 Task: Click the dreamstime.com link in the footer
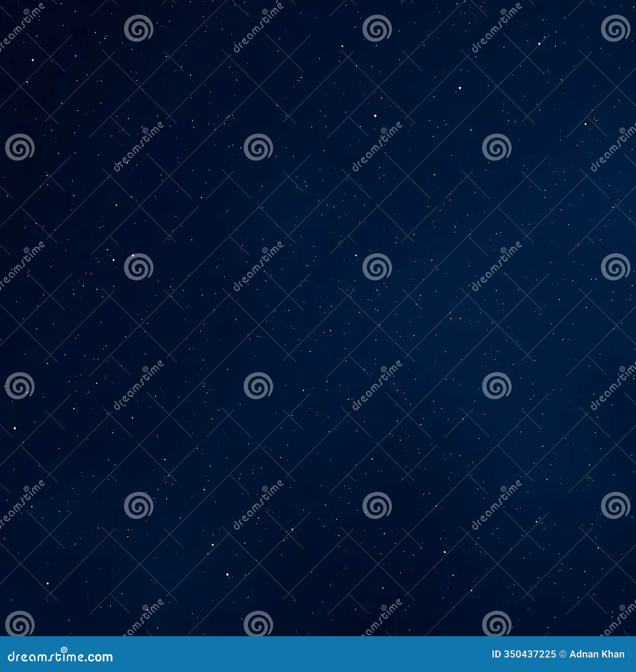click(60, 657)
